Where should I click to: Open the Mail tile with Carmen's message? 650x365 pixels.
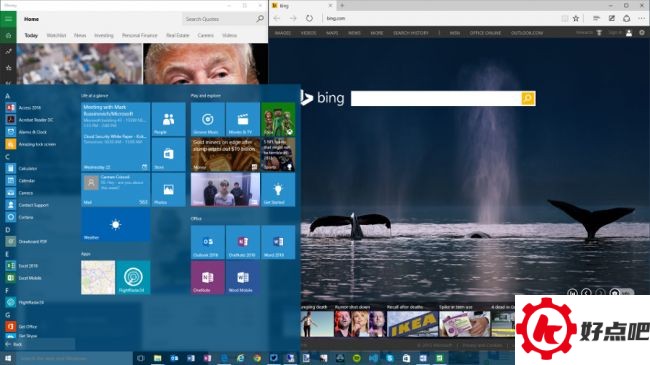click(x=116, y=190)
